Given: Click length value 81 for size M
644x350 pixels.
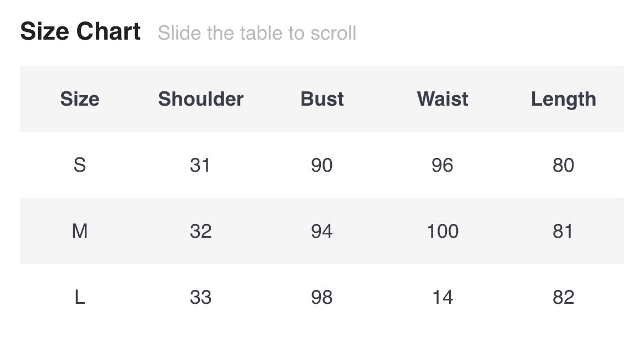Looking at the screenshot, I should pyautogui.click(x=563, y=231).
